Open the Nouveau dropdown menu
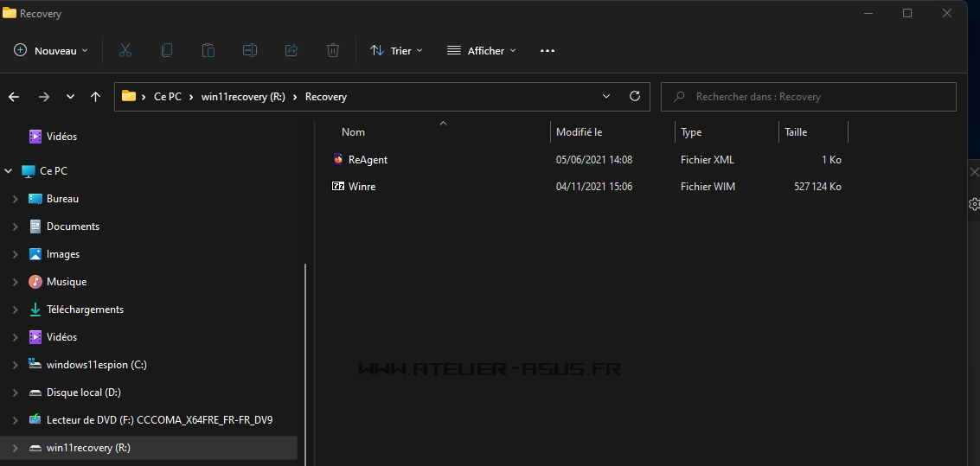980x466 pixels. [x=52, y=51]
